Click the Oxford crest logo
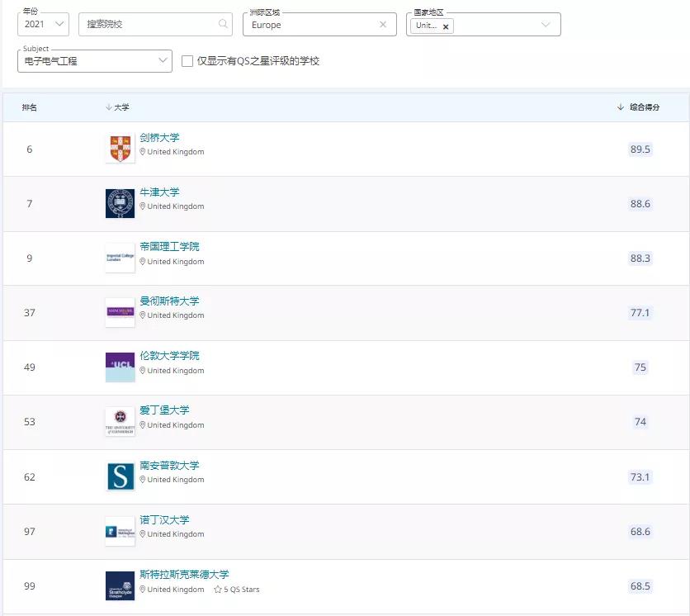The height and width of the screenshot is (616, 690). point(121,203)
